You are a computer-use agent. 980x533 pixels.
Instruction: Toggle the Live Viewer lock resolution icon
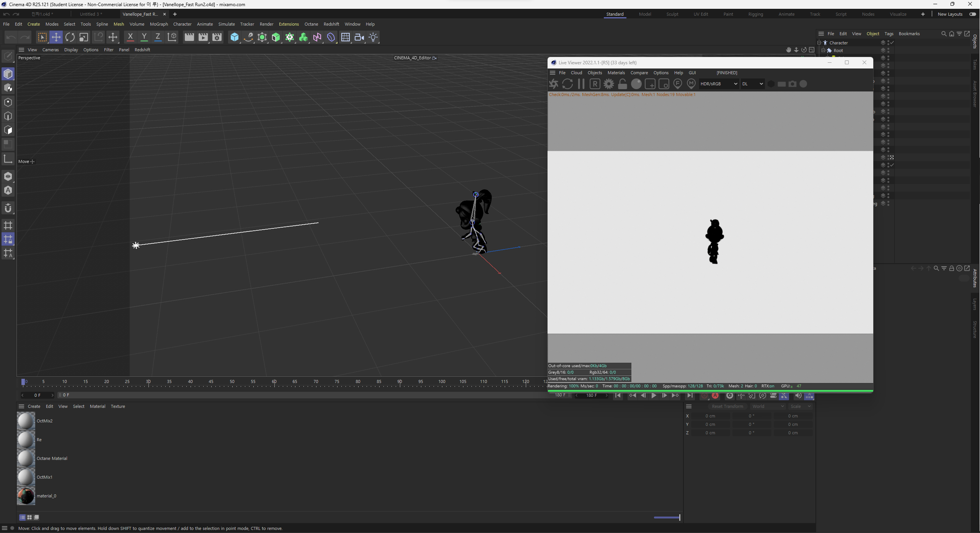point(623,84)
